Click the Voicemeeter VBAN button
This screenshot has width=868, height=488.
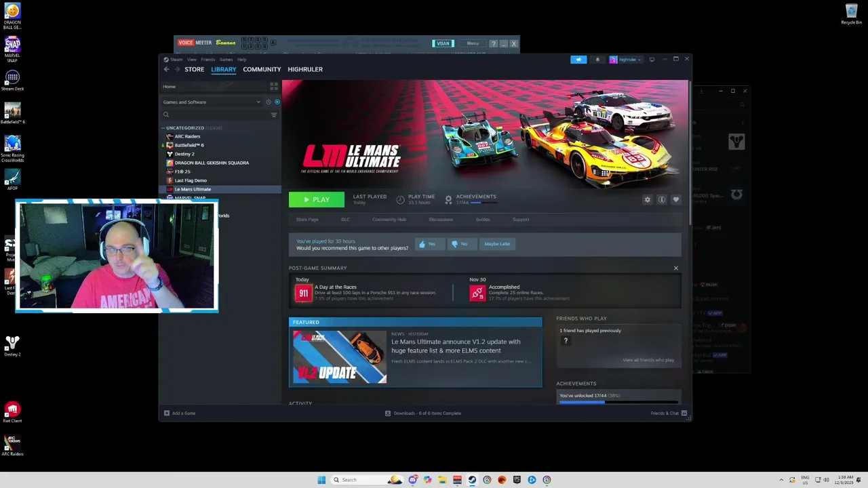(x=443, y=43)
